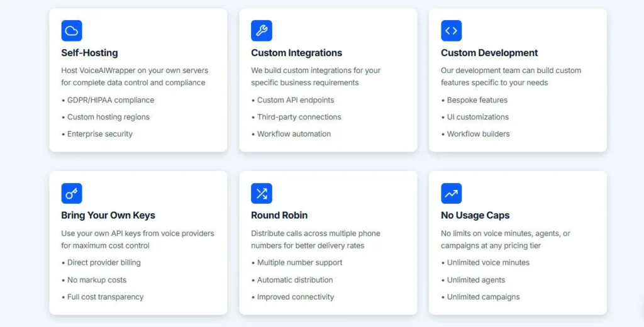The image size is (644, 327).
Task: Click the cloud icon above Self-Hosting
Action: [x=72, y=31]
